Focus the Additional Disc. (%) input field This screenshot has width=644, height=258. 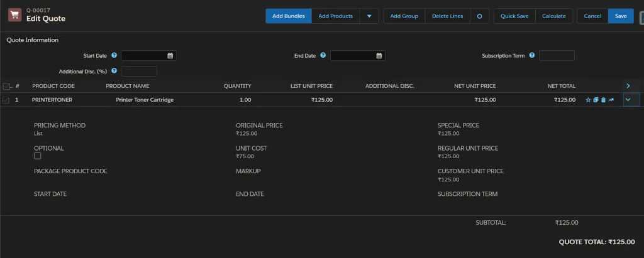click(x=139, y=72)
